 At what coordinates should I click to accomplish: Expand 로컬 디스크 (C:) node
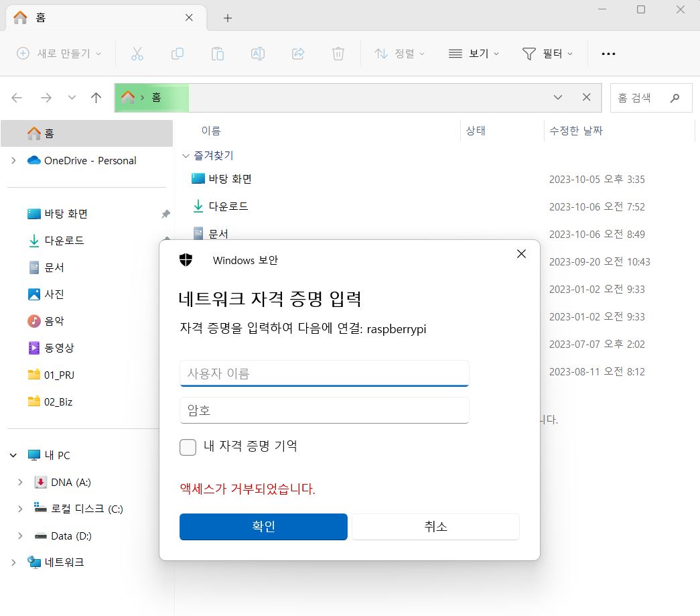point(21,509)
